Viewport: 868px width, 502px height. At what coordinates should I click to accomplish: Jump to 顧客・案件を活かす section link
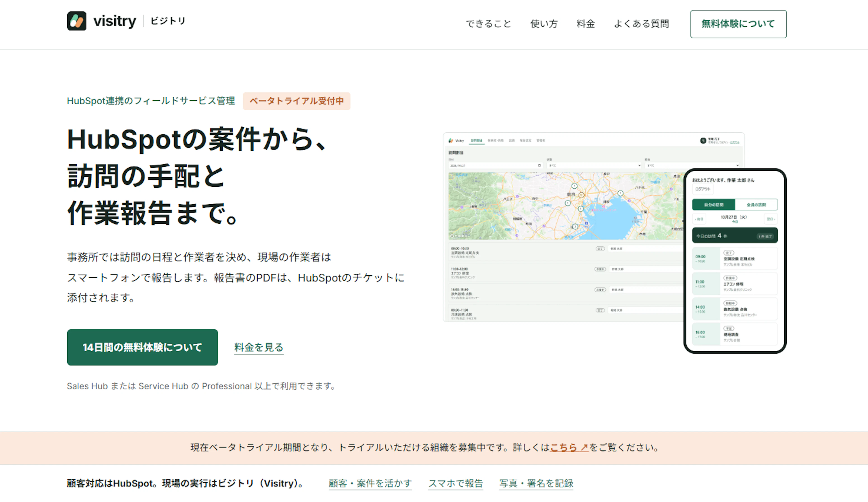click(x=370, y=483)
